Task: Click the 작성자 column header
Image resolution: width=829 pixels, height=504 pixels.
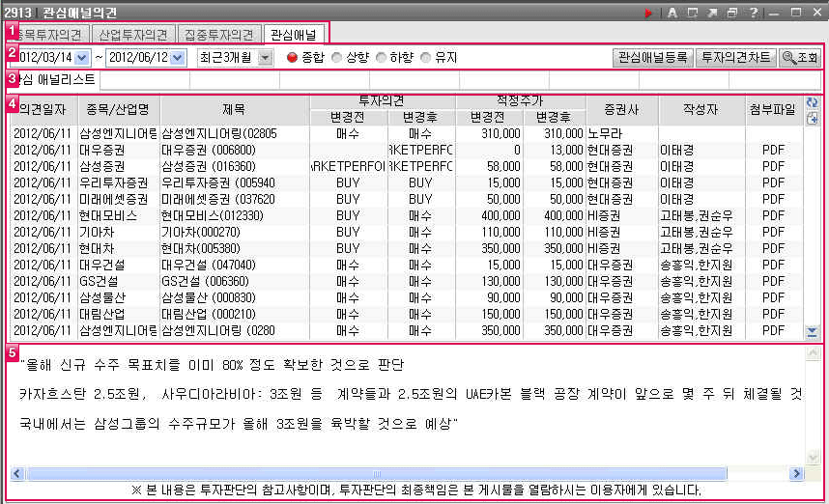Action: pyautogui.click(x=701, y=109)
